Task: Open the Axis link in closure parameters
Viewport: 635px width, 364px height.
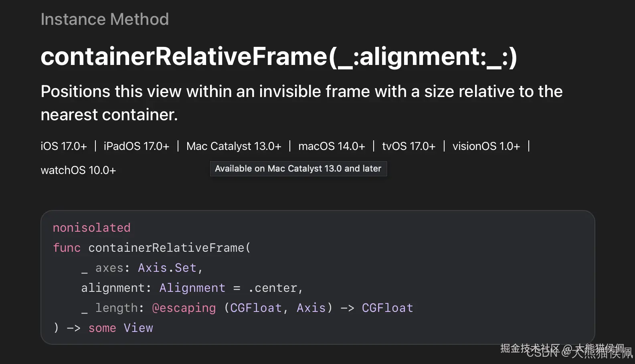Action: coord(311,308)
